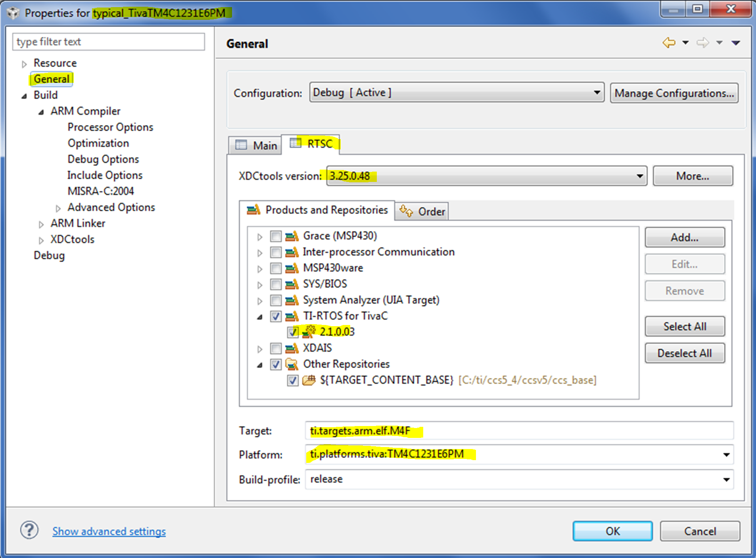Check the Grace (MSP430) checkbox

click(x=276, y=236)
